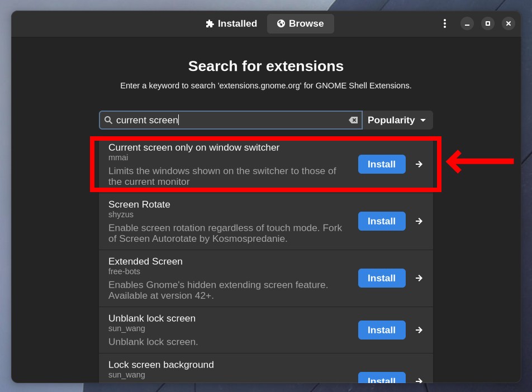Open details arrow for Lock screen background

tap(419, 380)
